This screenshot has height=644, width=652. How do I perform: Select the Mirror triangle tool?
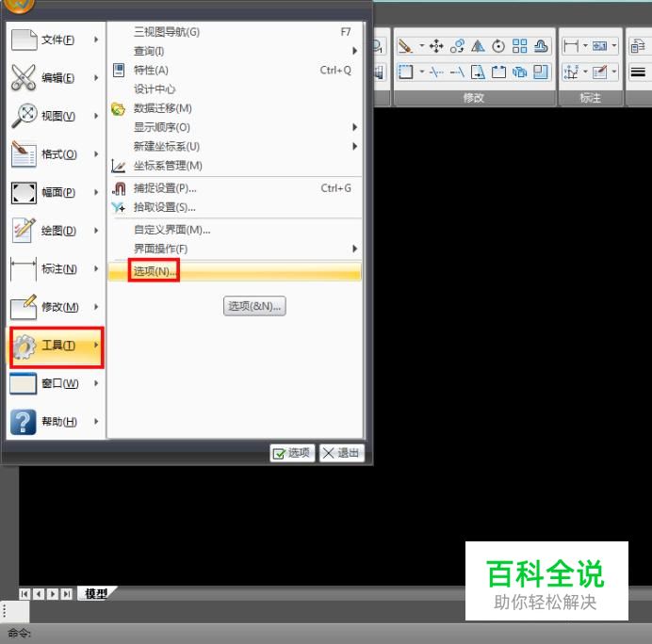click(x=478, y=46)
